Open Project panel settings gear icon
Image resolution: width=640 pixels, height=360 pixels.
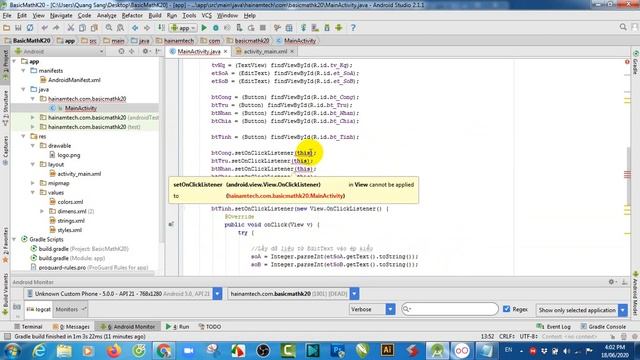[x=145, y=51]
